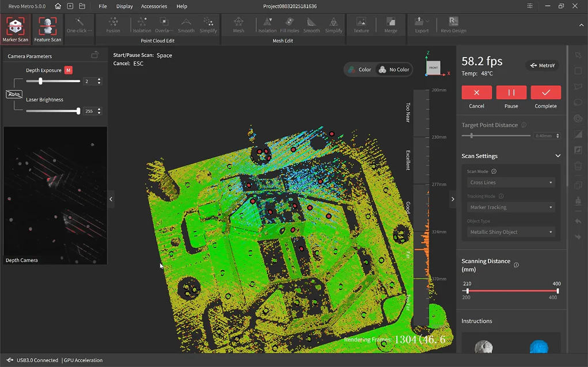The height and width of the screenshot is (367, 588).
Task: Click the home icon in title bar
Action: (x=58, y=6)
